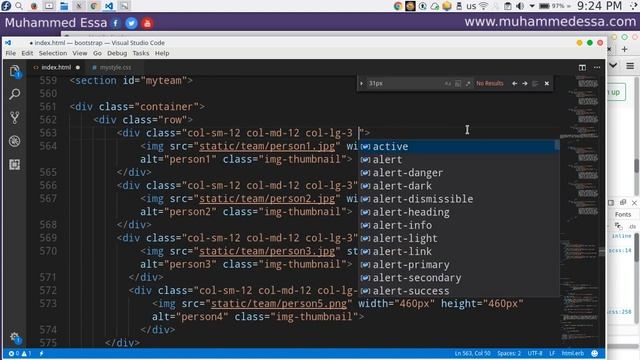Toggle Match Case in find widget
The image size is (640, 360).
(x=448, y=83)
